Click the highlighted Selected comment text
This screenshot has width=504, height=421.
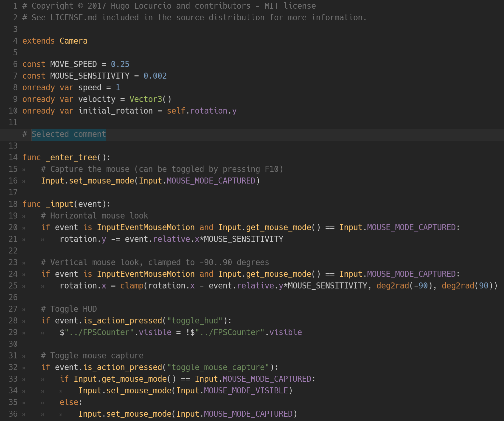(69, 134)
